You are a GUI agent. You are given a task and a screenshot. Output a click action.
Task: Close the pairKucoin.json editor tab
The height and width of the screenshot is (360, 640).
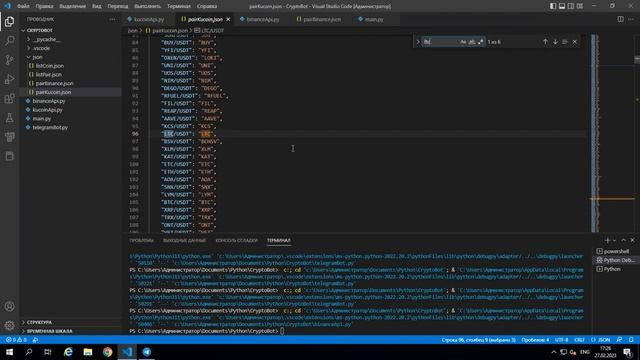(x=228, y=19)
